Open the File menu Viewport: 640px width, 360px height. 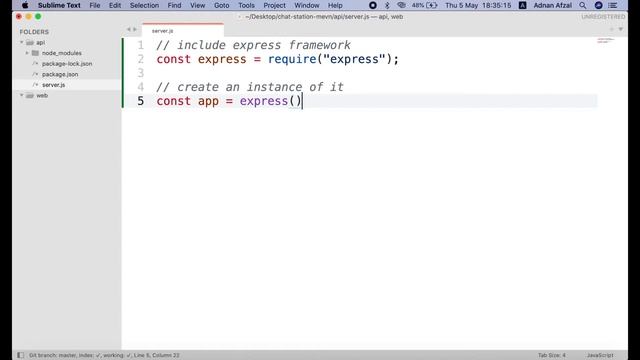(95, 5)
